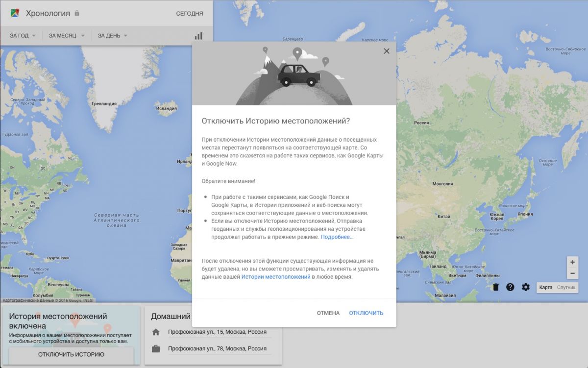This screenshot has height=368, width=588.
Task: Switch map view to Спутник
Action: 566,287
